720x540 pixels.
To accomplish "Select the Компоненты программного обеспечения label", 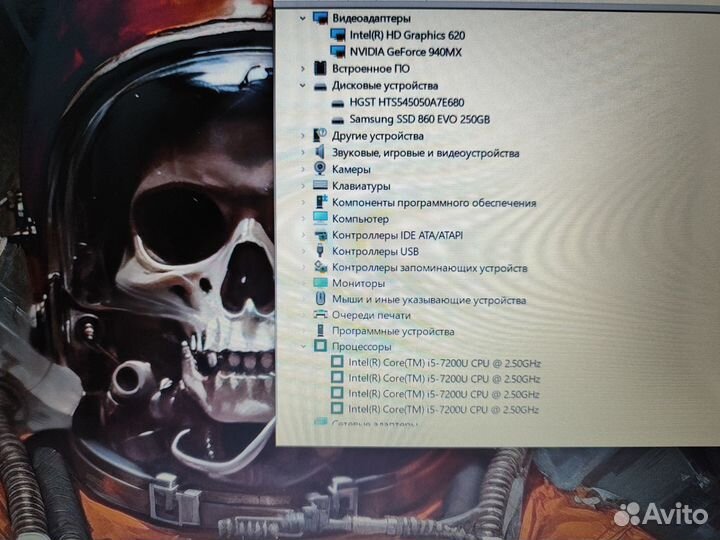I will pos(434,203).
